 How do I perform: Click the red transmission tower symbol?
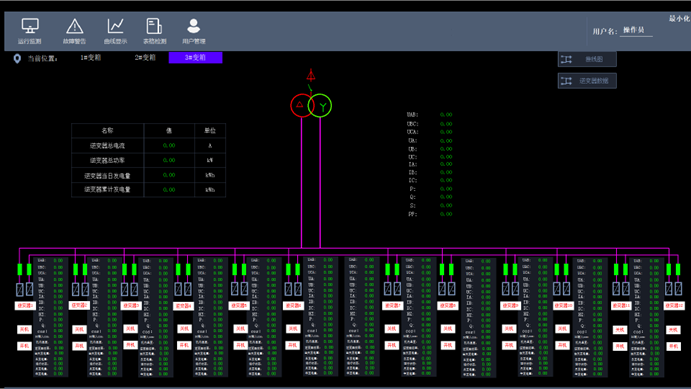(311, 75)
